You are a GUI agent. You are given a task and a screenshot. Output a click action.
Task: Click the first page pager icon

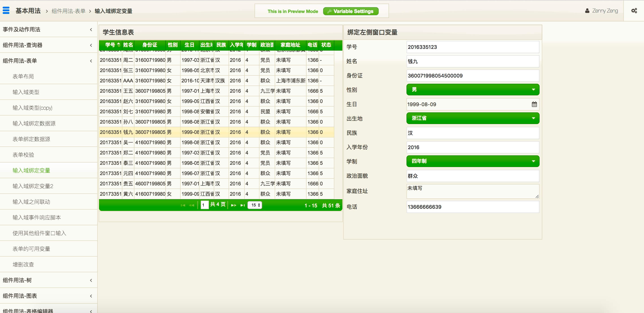coord(183,205)
